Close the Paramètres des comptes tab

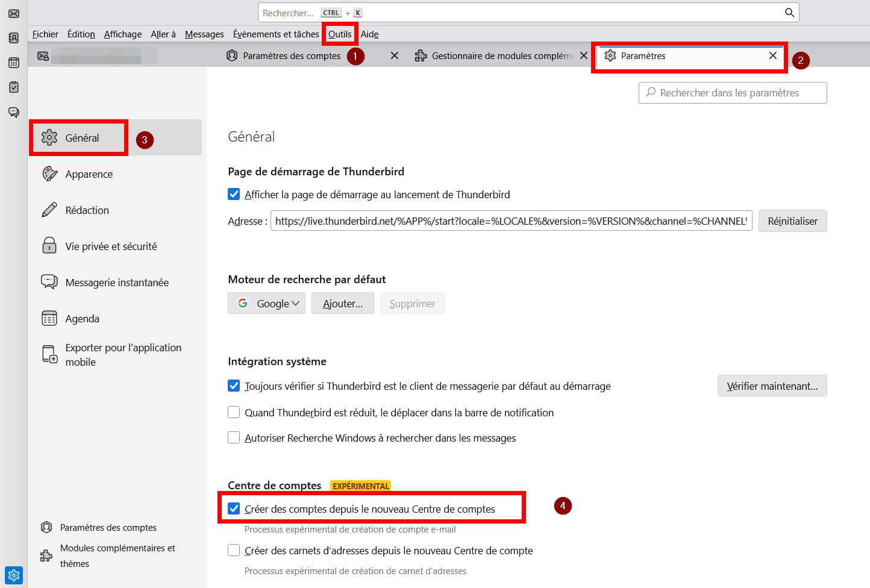[x=395, y=55]
